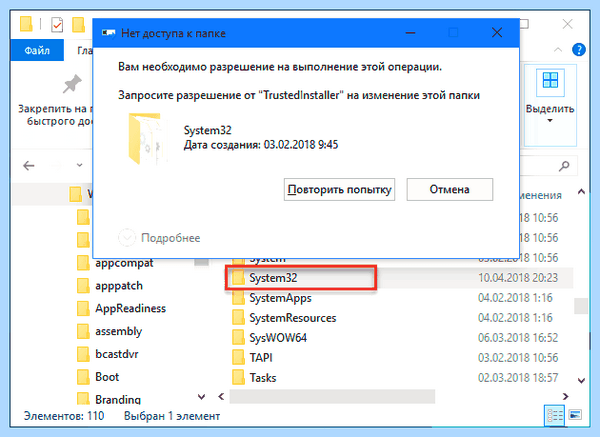Click the assembly folder icon in tree
The width and height of the screenshot is (600, 437).
(x=83, y=331)
